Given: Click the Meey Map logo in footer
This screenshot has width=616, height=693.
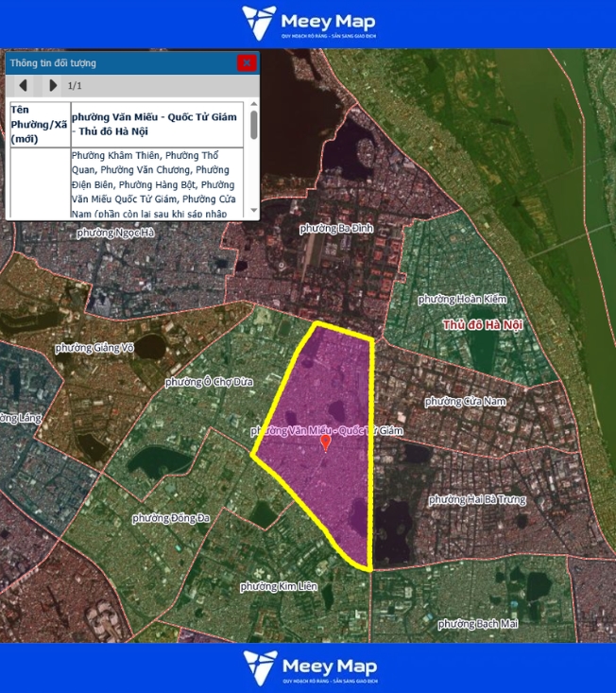Looking at the screenshot, I should pos(308,667).
